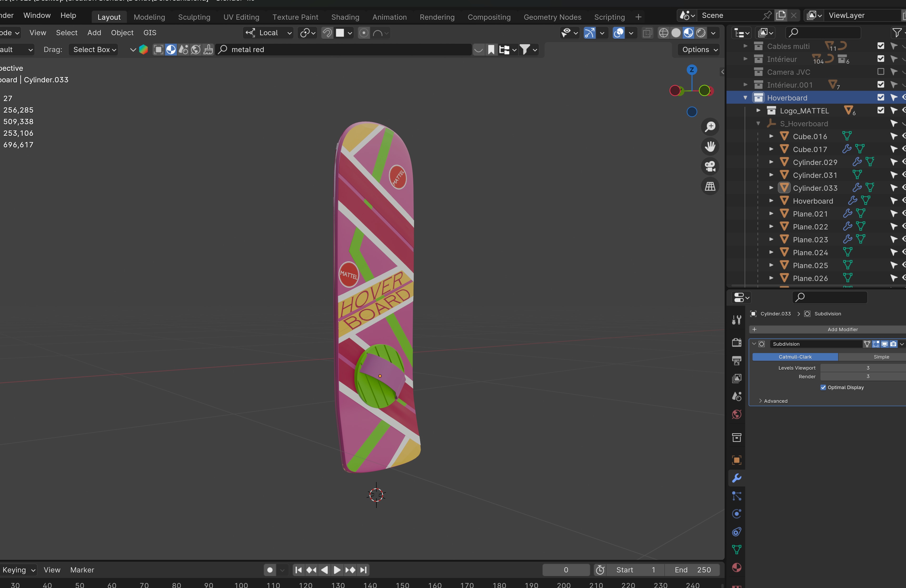Toggle snapping magnet icon
This screenshot has height=588, width=906.
(327, 33)
